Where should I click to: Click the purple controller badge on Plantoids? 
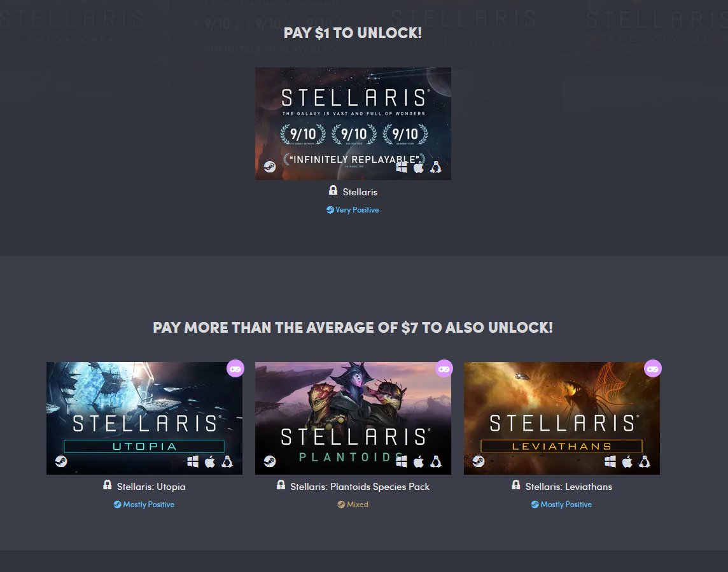(x=444, y=368)
